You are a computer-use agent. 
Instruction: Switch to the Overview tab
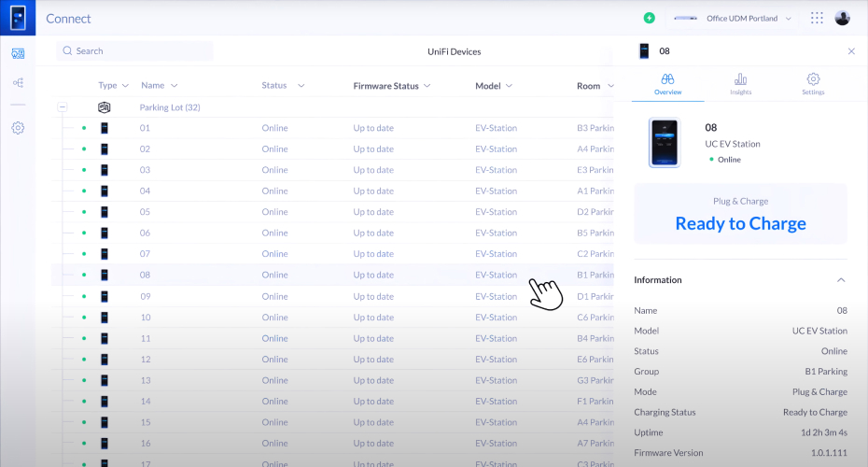(x=667, y=84)
